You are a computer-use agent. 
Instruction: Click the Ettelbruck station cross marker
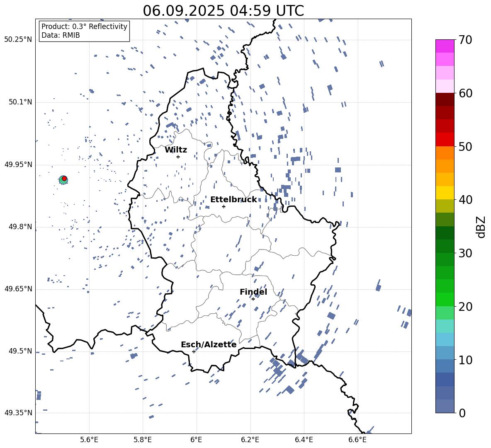point(224,206)
